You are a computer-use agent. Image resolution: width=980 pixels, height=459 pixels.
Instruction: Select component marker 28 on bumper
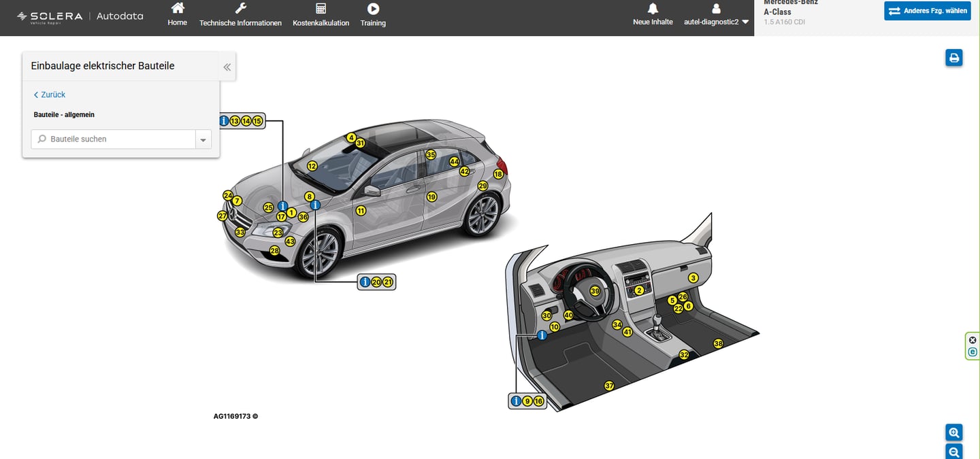click(275, 251)
